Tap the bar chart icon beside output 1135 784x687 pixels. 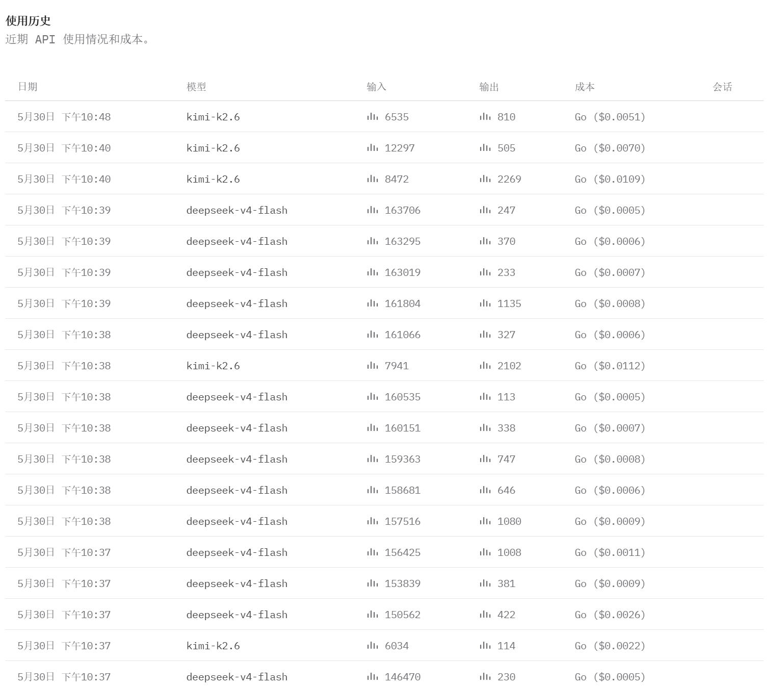click(x=485, y=303)
